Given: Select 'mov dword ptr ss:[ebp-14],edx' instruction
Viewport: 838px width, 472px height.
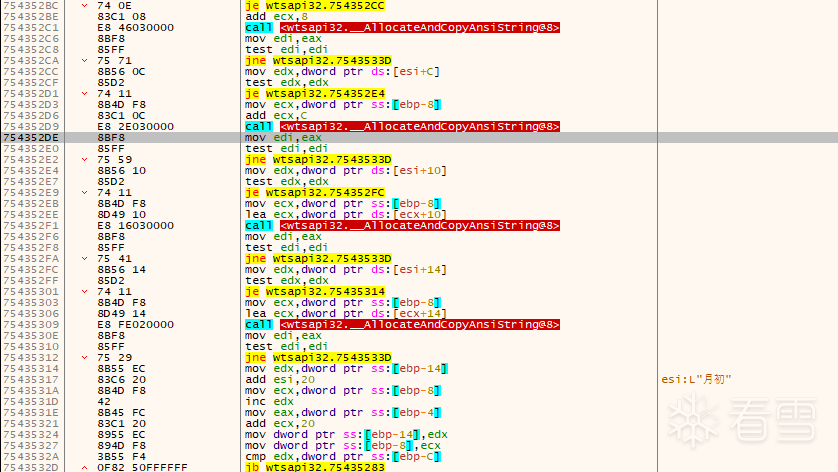Looking at the screenshot, I should tap(346, 435).
